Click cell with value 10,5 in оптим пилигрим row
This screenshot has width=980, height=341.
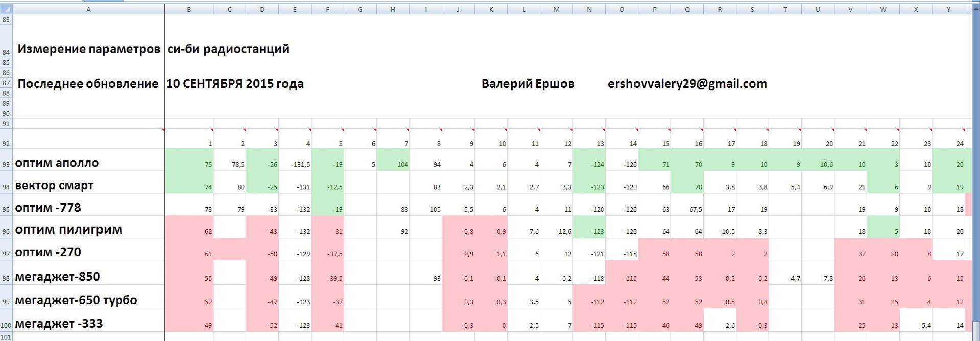click(x=720, y=227)
